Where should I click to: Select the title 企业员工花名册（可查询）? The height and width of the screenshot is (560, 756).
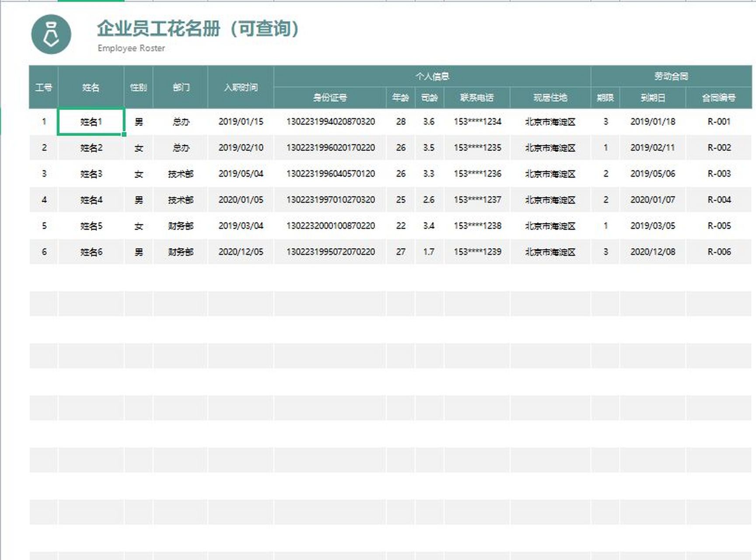pos(198,28)
